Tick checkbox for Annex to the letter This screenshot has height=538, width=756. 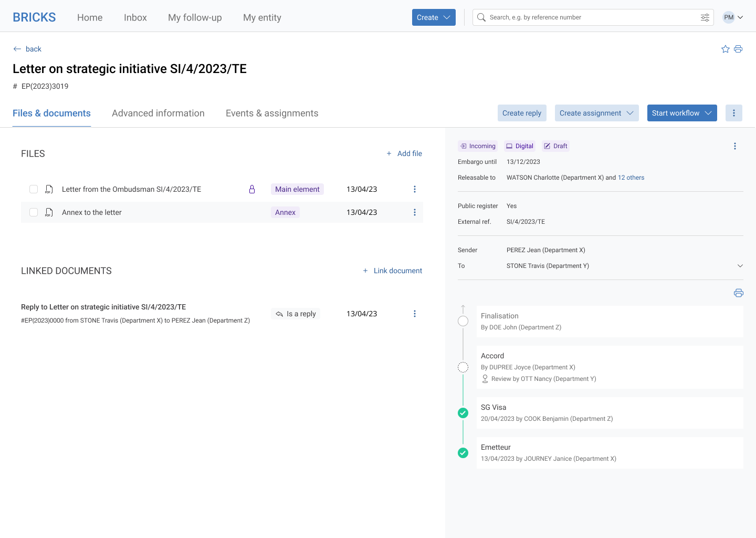coord(34,212)
